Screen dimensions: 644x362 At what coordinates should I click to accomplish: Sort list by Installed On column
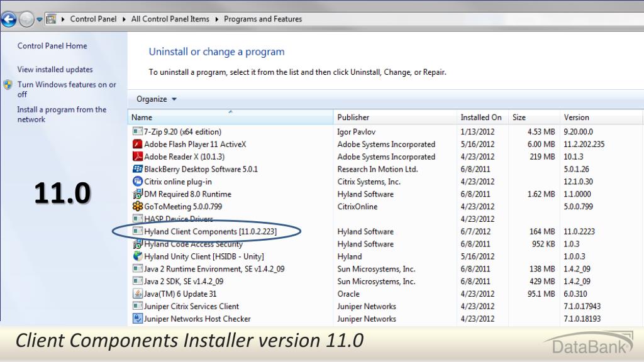pyautogui.click(x=482, y=117)
